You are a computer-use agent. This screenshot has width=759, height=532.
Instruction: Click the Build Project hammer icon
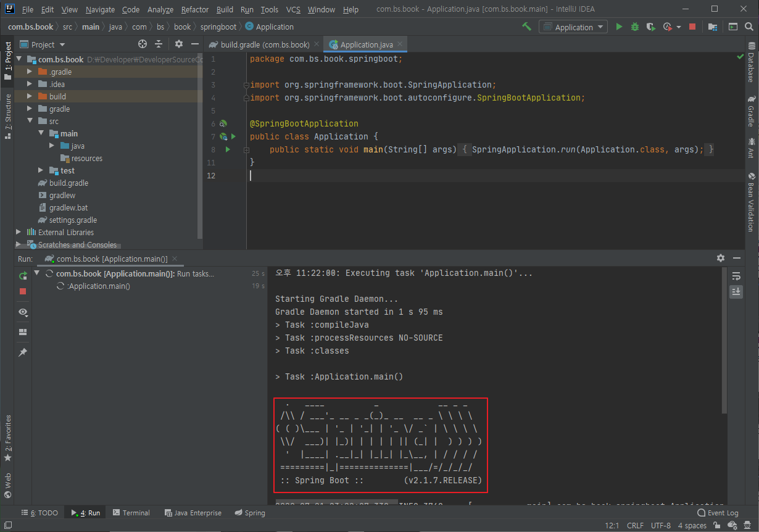[526, 27]
